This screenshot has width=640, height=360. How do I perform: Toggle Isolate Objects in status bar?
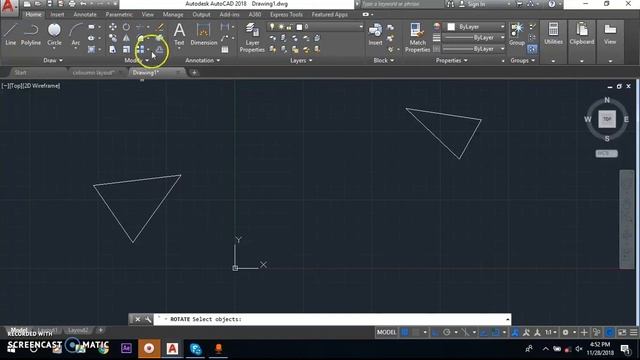[597, 332]
